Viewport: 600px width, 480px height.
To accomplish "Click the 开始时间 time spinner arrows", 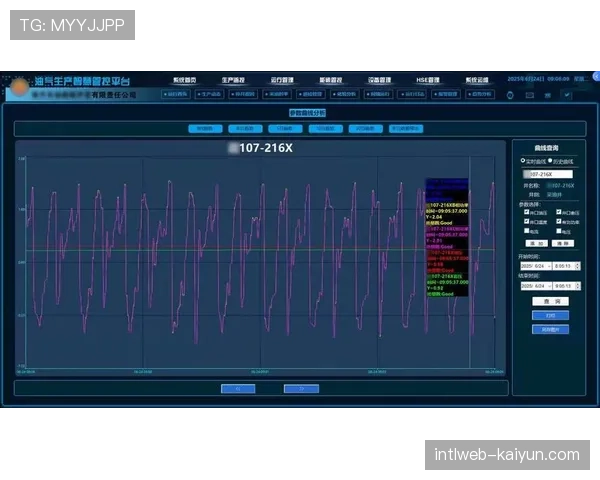I will [575, 266].
